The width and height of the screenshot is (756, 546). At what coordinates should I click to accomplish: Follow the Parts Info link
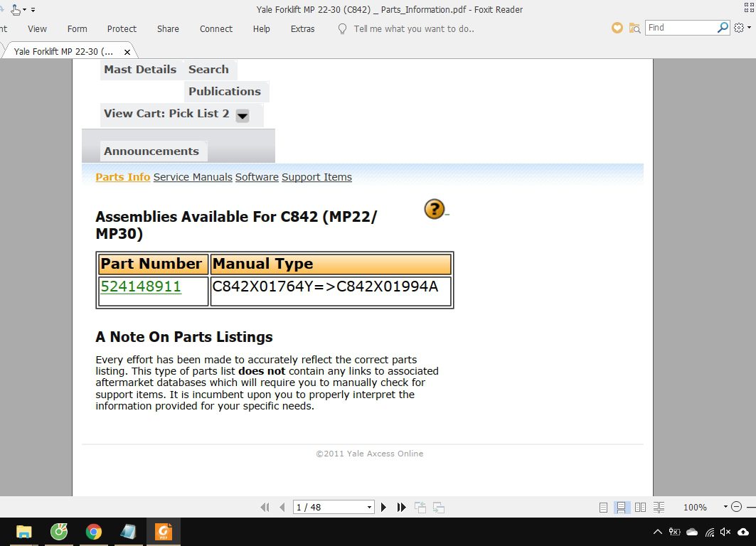point(122,177)
